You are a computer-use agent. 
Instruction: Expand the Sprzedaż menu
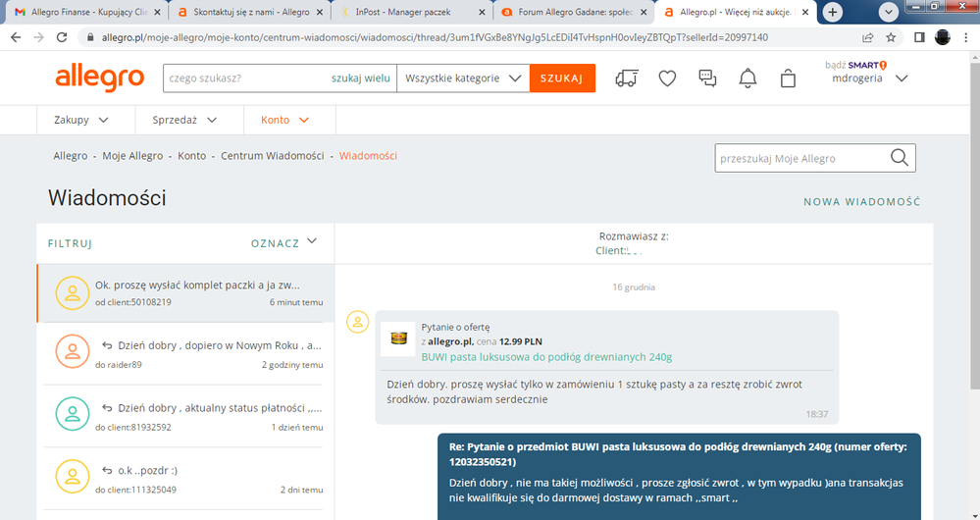click(185, 120)
